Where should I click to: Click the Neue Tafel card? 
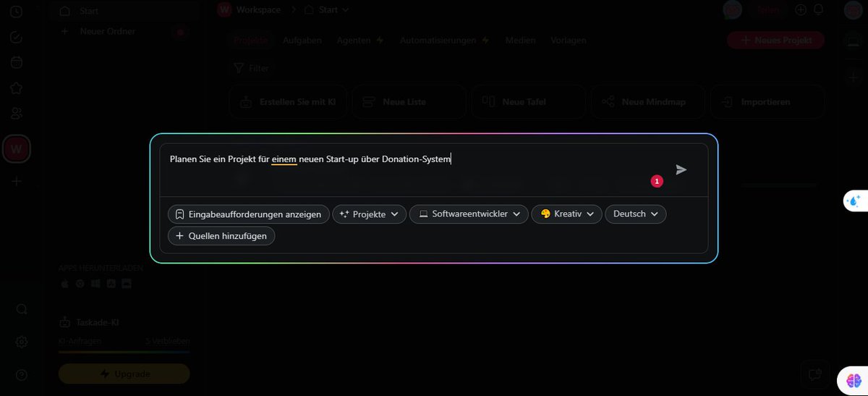tap(528, 102)
